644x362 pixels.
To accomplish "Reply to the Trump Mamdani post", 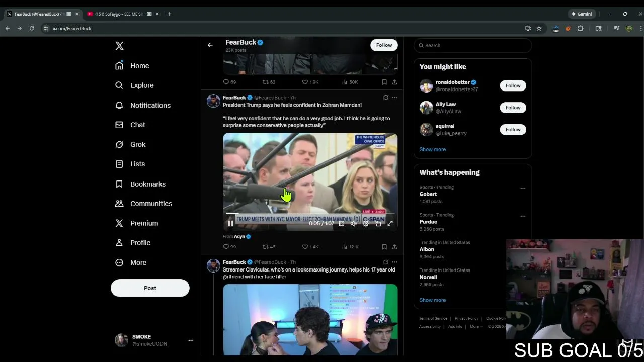I will click(229, 247).
